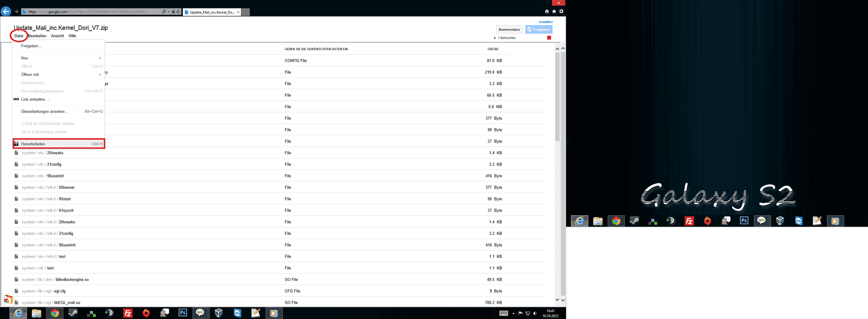Image resolution: width=868 pixels, height=319 pixels.
Task: Open Favorites with the star icon
Action: coord(554,11)
